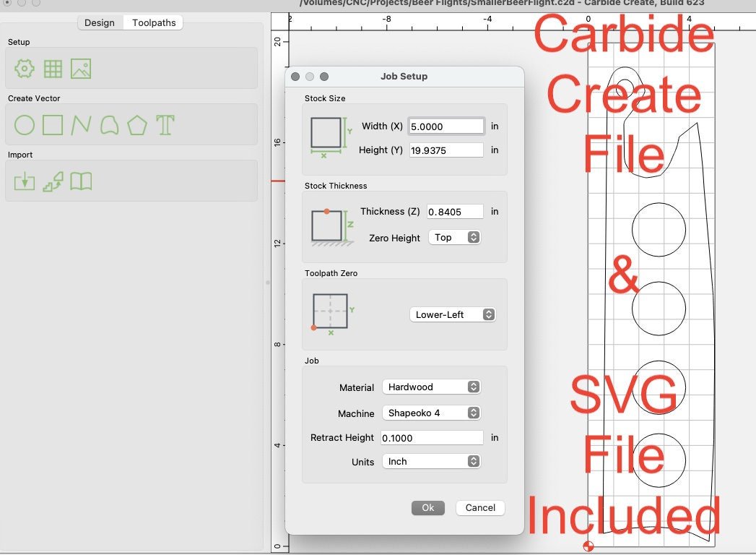Select the Polyline vector tool
This screenshot has height=555, width=756.
81,125
